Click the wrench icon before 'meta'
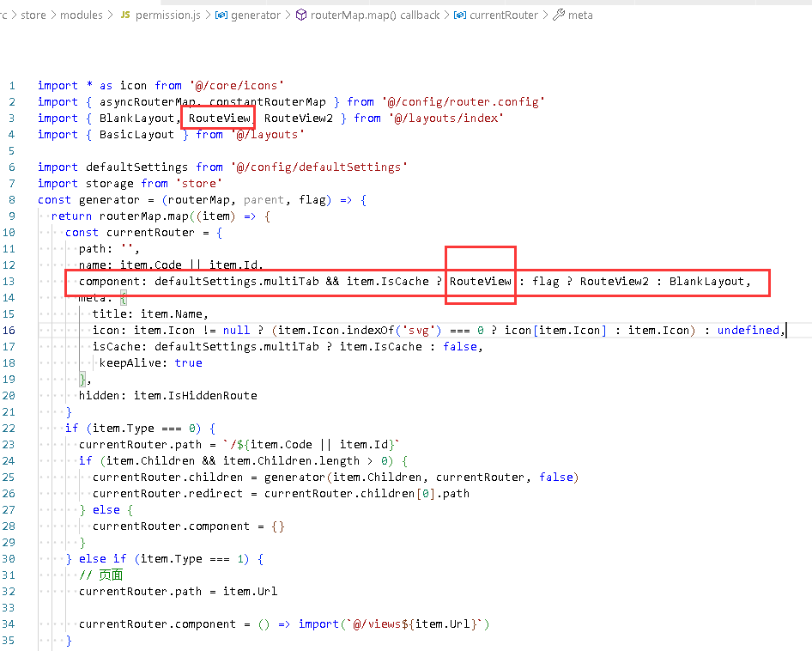The width and height of the screenshot is (812, 651). (558, 15)
